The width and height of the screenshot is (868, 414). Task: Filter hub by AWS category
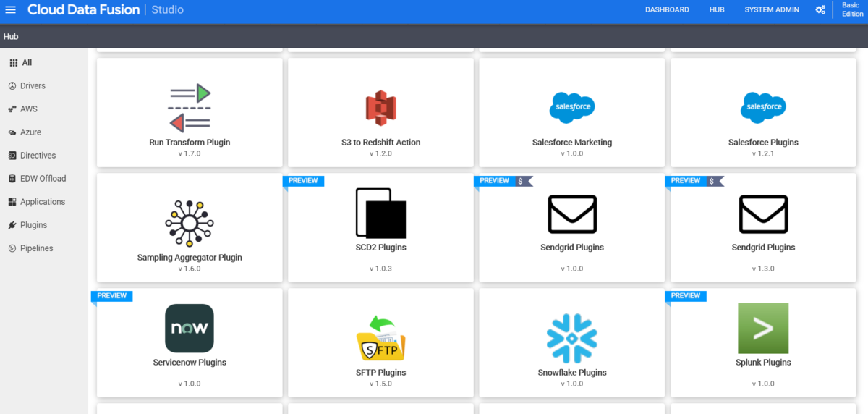29,109
